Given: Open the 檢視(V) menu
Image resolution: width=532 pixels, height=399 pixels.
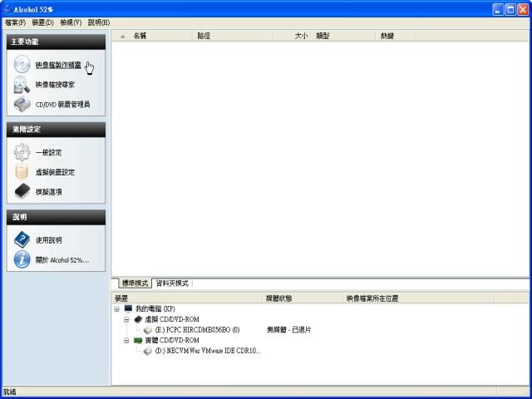Looking at the screenshot, I should click(x=71, y=22).
